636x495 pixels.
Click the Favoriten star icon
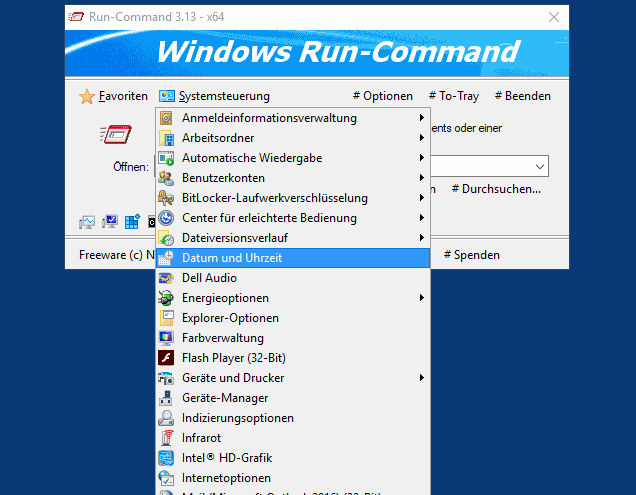click(x=86, y=97)
